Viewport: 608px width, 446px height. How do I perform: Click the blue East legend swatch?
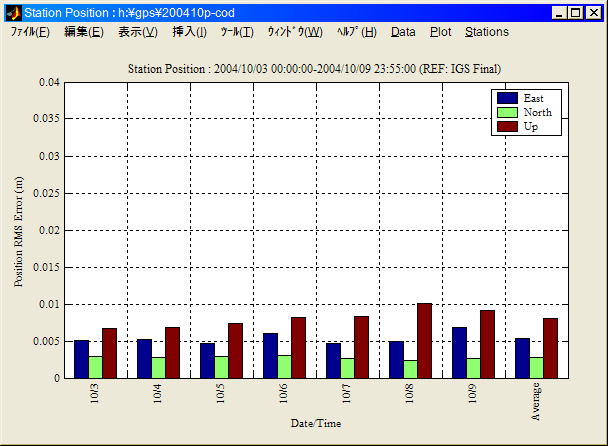point(507,98)
